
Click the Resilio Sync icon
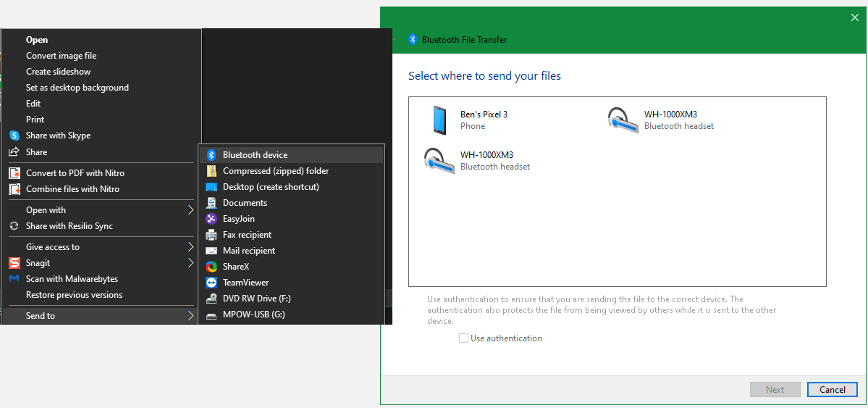tap(14, 226)
